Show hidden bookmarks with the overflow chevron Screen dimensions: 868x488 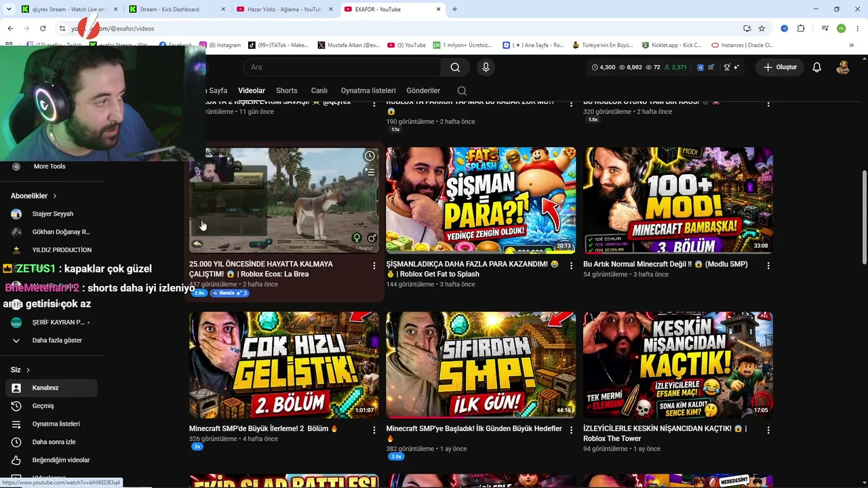[x=851, y=45]
